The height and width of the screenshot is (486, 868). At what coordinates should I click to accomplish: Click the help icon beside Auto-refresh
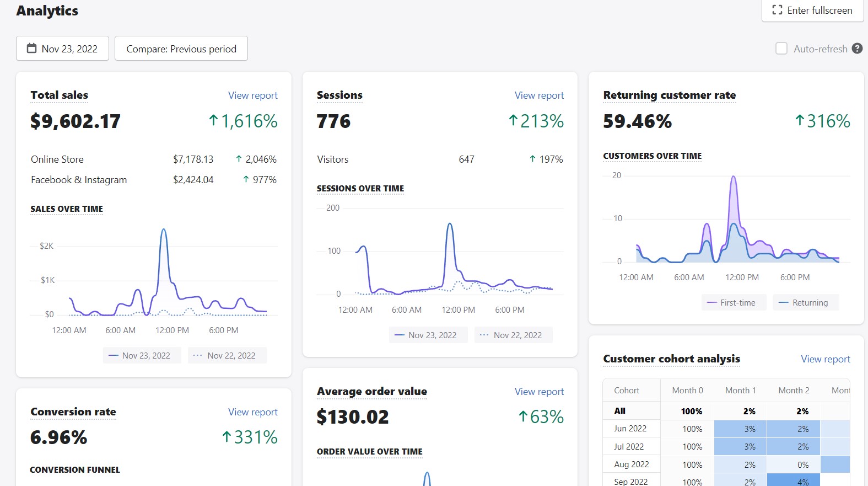point(857,49)
